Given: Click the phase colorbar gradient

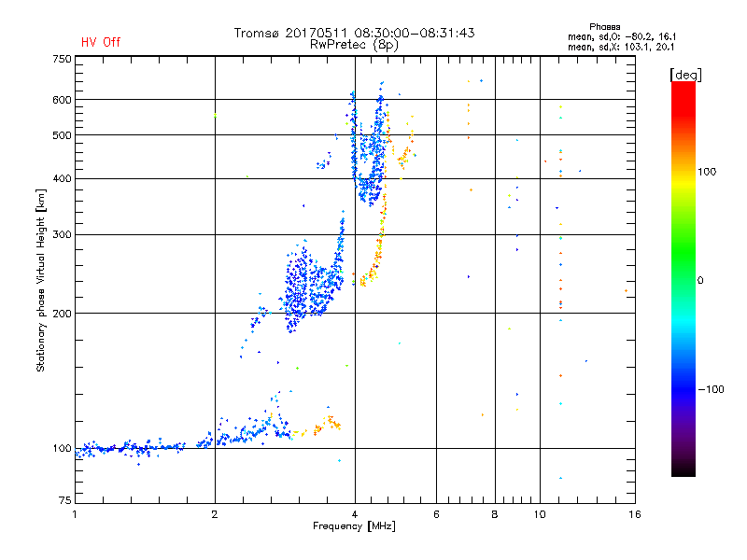Looking at the screenshot, I should [684, 279].
